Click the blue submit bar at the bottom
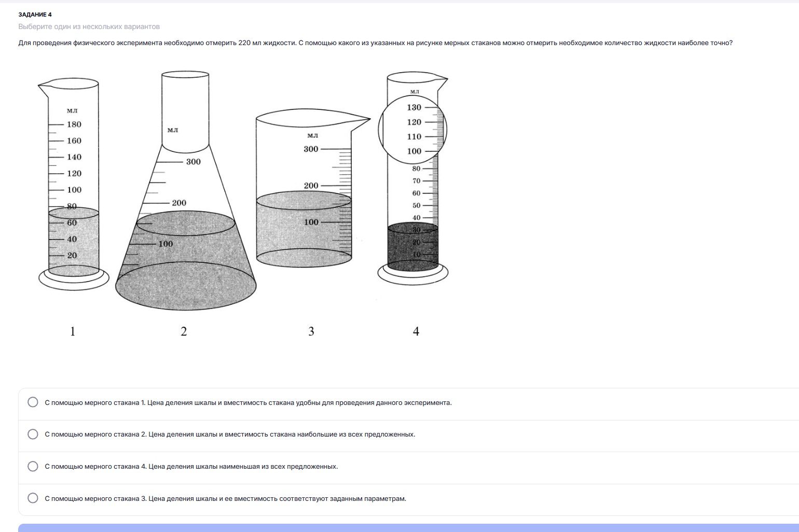The width and height of the screenshot is (799, 532). 408,528
